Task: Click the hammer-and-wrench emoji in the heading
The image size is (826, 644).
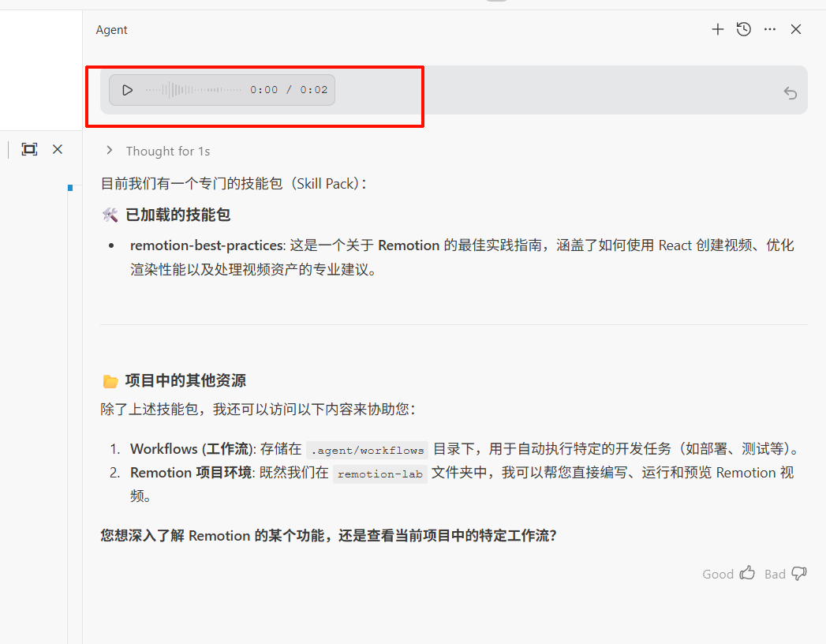Action: pyautogui.click(x=109, y=214)
